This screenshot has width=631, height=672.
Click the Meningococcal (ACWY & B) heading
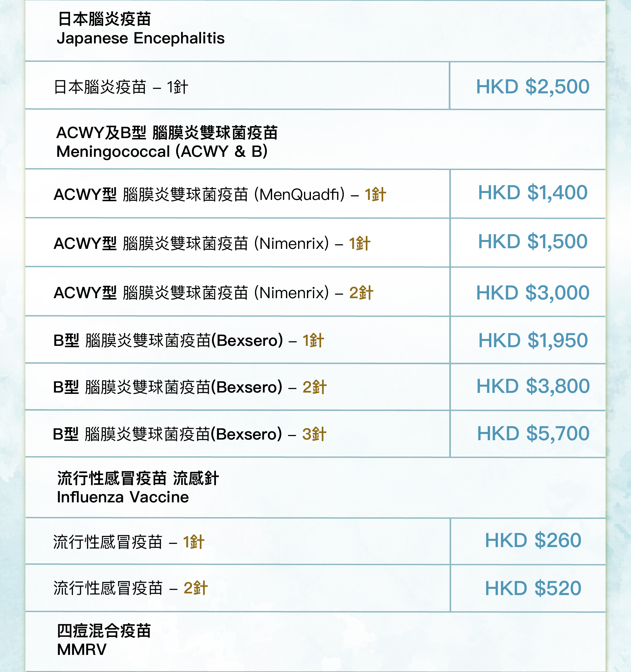point(167,142)
